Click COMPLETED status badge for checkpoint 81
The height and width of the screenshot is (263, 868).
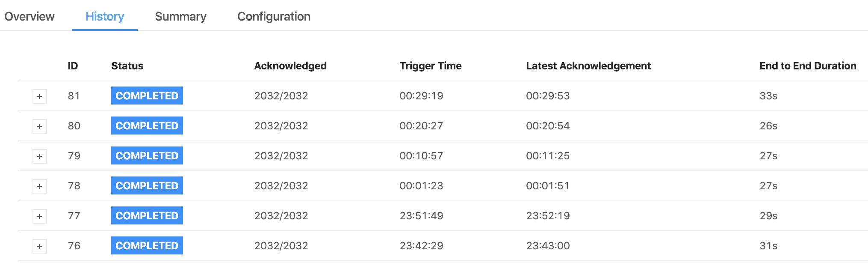point(147,96)
